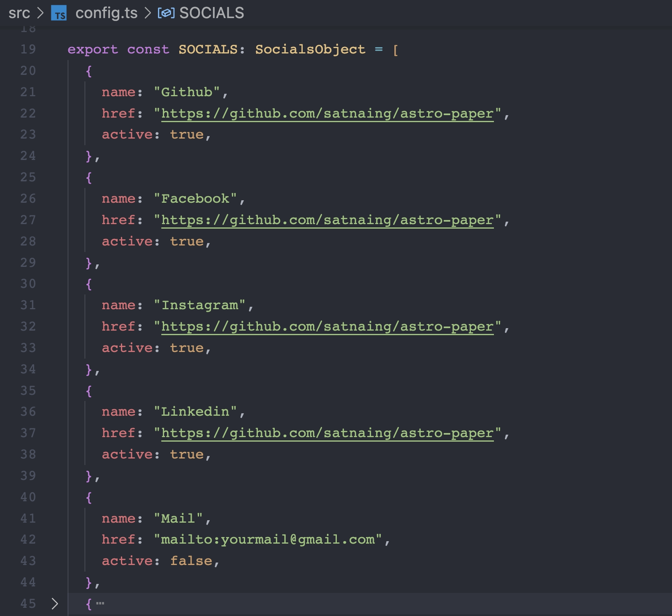Viewport: 672px width, 616px height.
Task: Click the "Mail" string on line 41
Action: coord(178,518)
